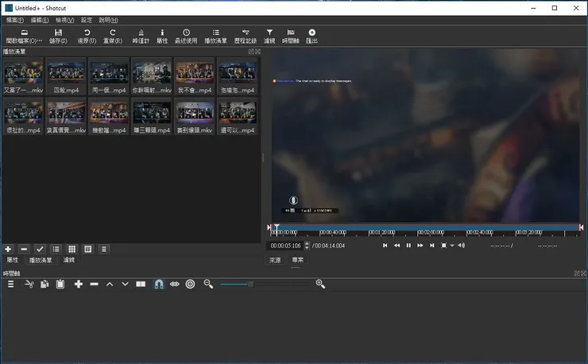588x364 pixels.
Task: Pause playback in the player
Action: [408, 246]
